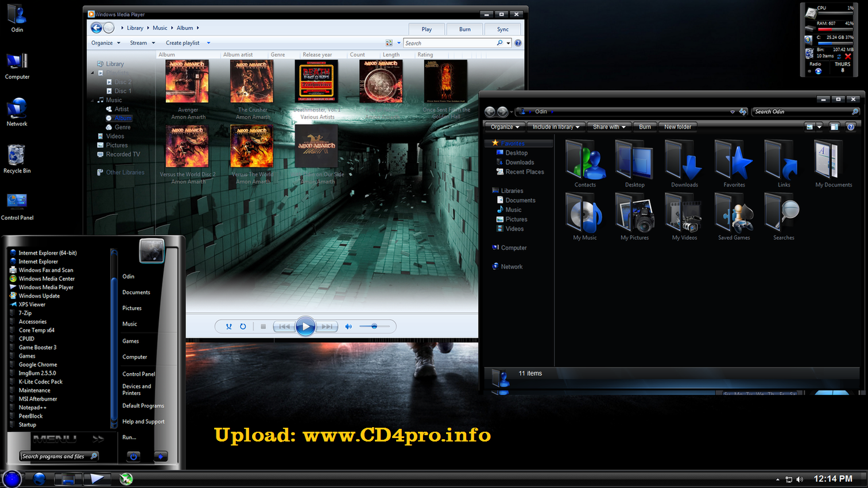Screen dimensions: 868x488
Task: Select Artist in Media Player library tree
Action: pos(121,109)
